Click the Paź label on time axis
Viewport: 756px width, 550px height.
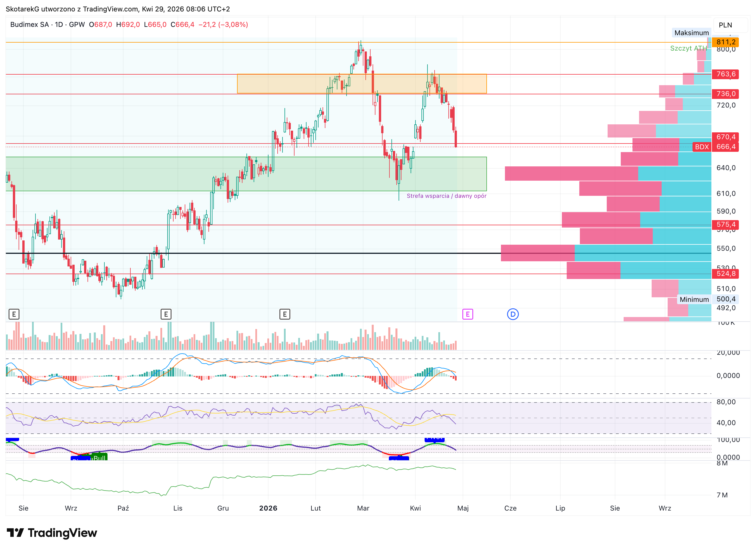[x=123, y=508]
